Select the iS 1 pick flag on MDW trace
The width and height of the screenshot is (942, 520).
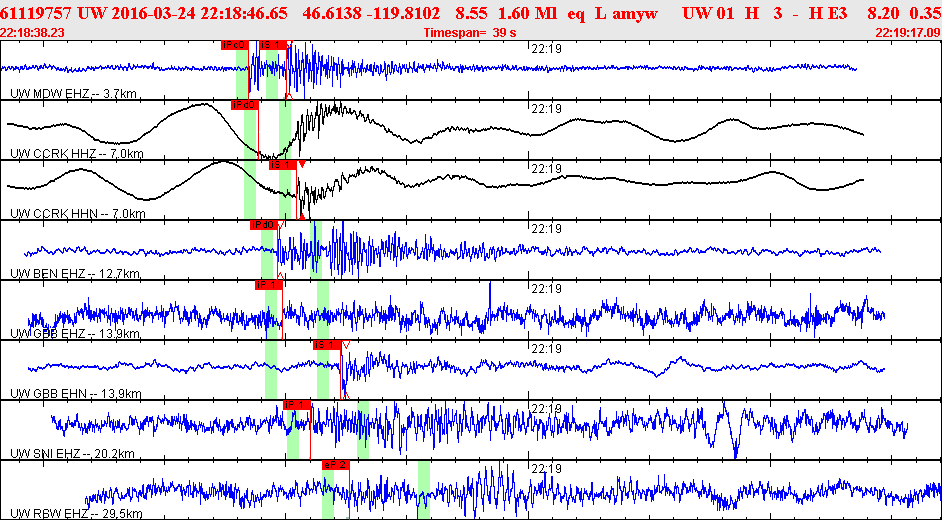tap(273, 44)
